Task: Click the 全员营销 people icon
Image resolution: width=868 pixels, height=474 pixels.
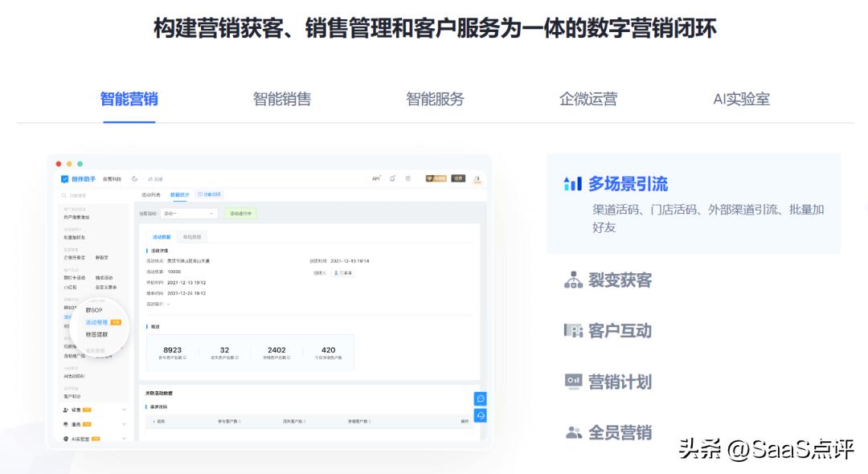Action: click(x=572, y=432)
